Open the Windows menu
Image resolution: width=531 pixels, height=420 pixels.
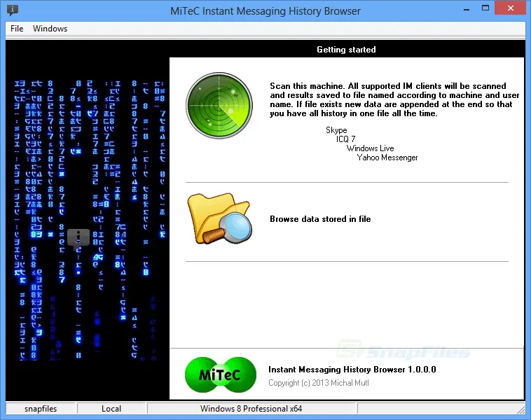pos(50,29)
